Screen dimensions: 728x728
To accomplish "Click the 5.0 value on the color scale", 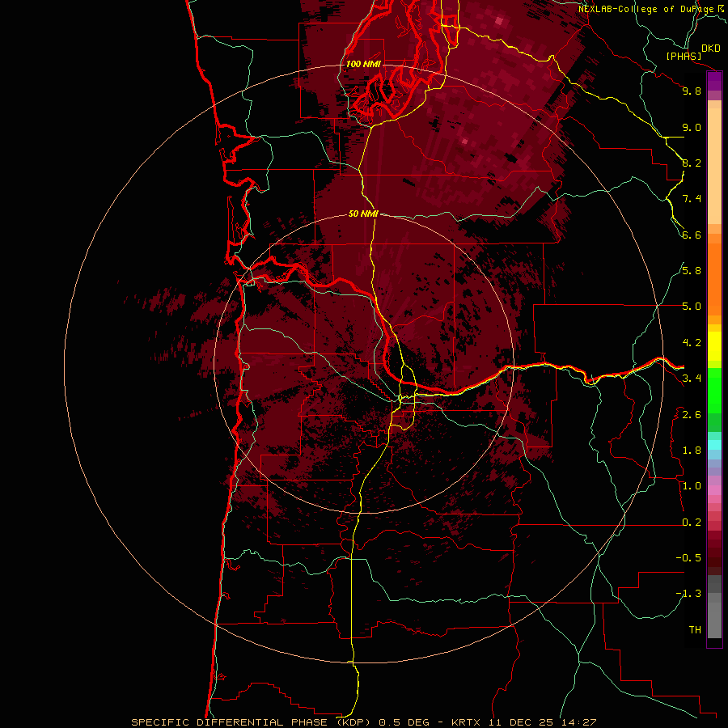I will tap(692, 307).
